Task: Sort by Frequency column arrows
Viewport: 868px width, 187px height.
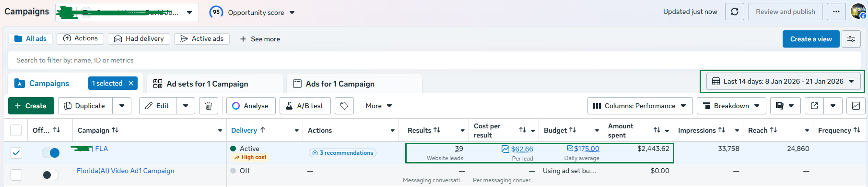Action: tap(857, 130)
